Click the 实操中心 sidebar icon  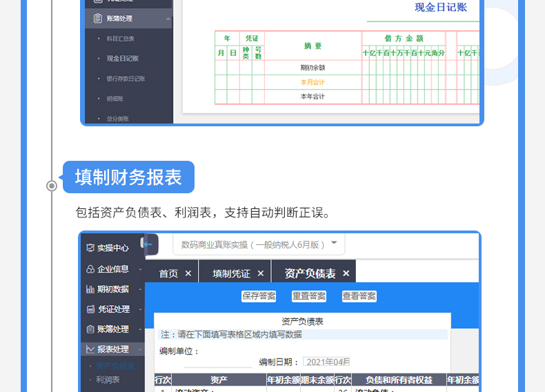click(90, 248)
